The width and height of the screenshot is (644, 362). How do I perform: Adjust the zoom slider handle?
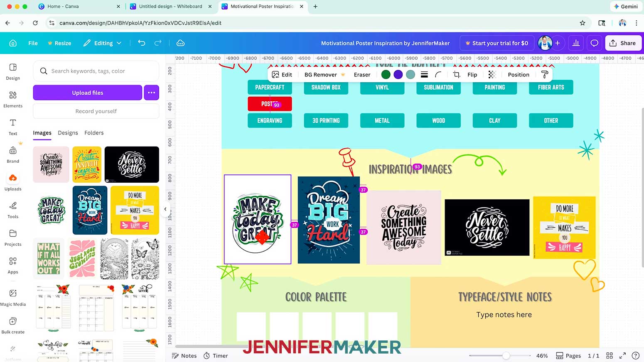(x=506, y=356)
